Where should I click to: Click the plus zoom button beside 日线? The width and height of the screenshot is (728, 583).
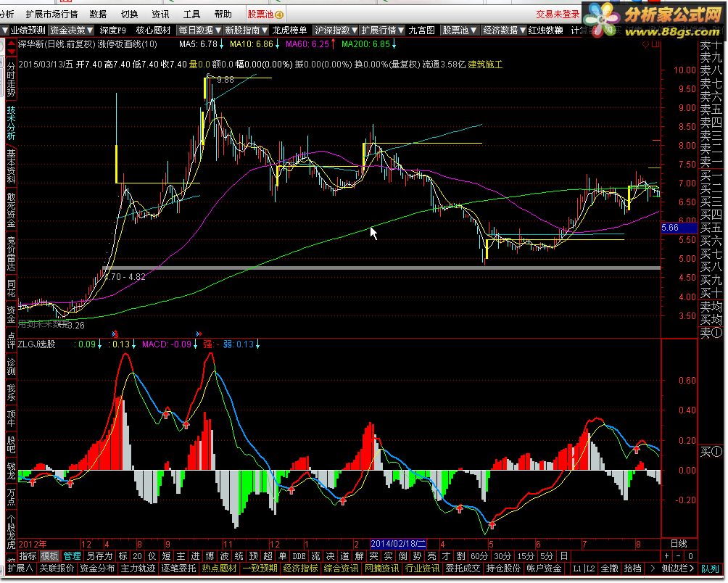point(667,556)
